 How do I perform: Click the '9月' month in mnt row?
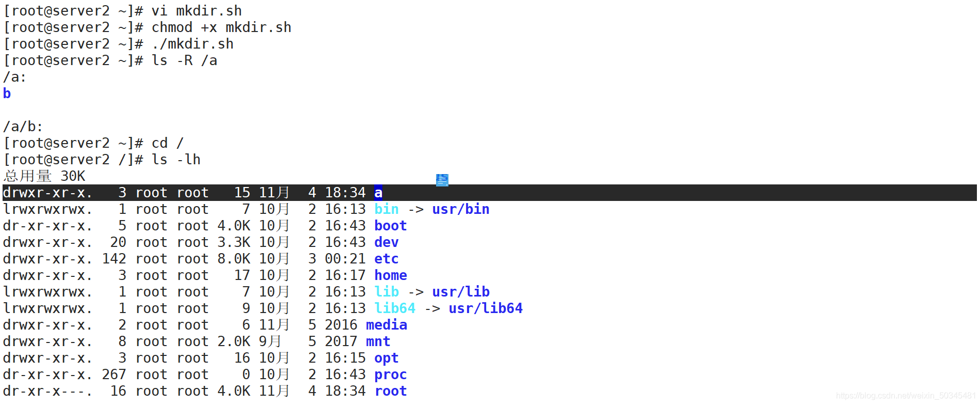(270, 341)
